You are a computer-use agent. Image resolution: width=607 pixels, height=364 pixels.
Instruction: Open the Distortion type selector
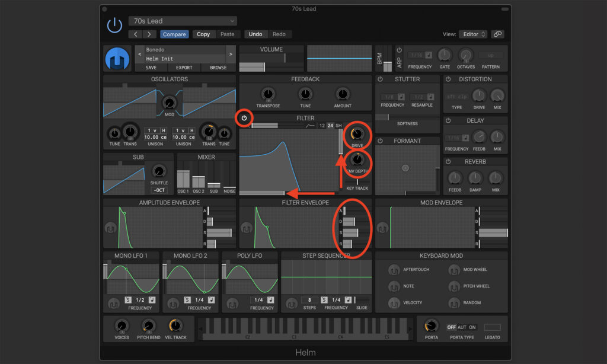(457, 97)
